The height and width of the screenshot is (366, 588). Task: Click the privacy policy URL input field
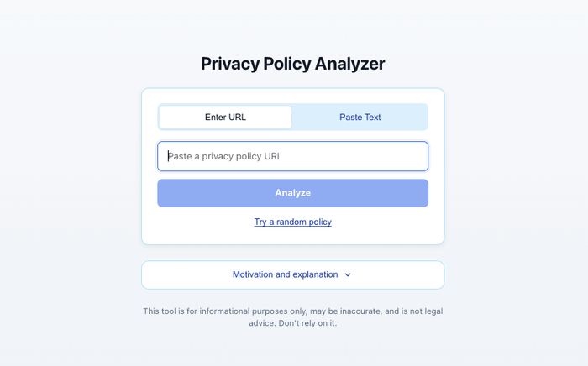coord(292,156)
